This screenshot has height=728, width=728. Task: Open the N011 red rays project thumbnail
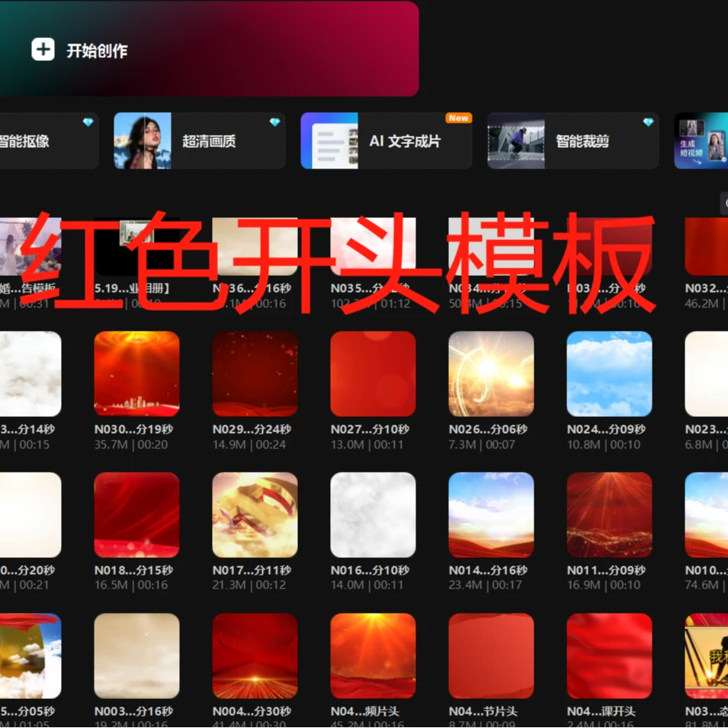click(609, 515)
